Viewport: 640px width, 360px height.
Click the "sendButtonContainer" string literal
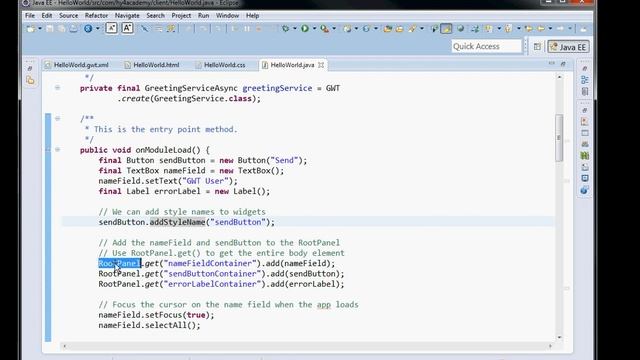point(212,273)
